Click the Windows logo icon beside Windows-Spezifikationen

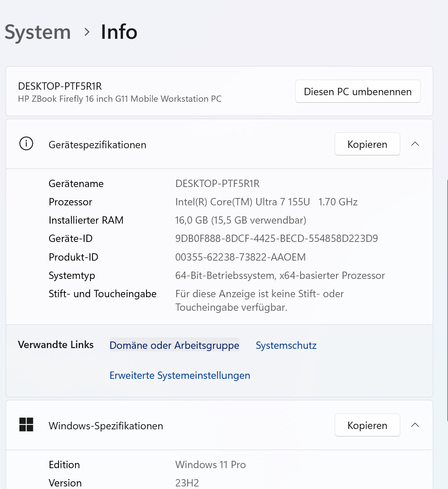click(26, 425)
